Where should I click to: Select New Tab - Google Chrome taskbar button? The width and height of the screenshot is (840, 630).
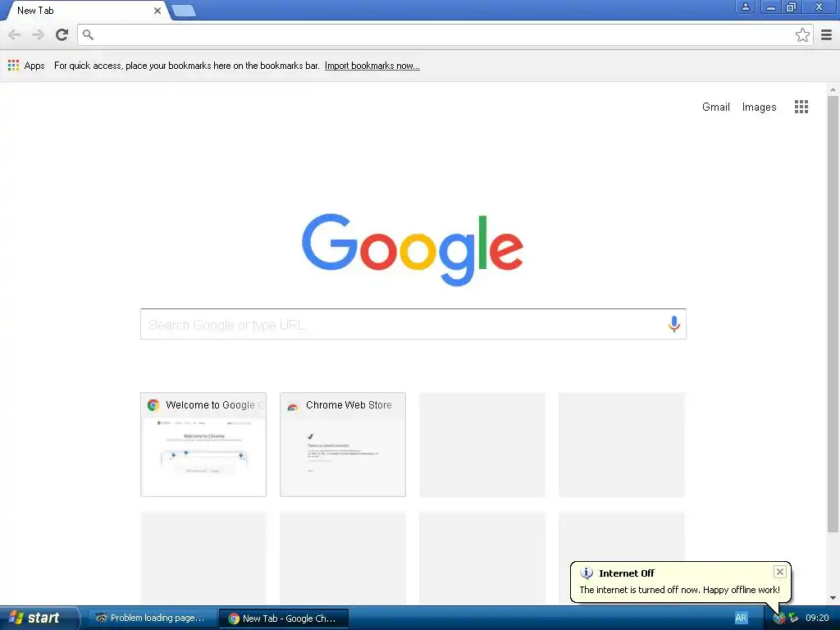[284, 619]
